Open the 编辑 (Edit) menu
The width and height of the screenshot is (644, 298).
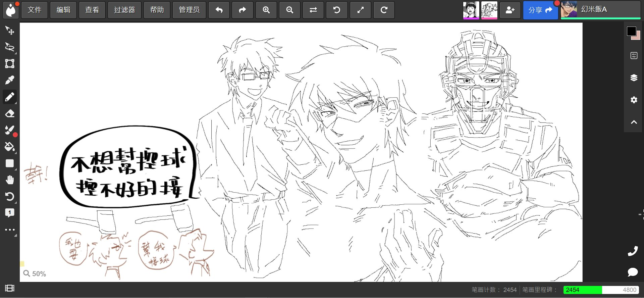pyautogui.click(x=63, y=10)
